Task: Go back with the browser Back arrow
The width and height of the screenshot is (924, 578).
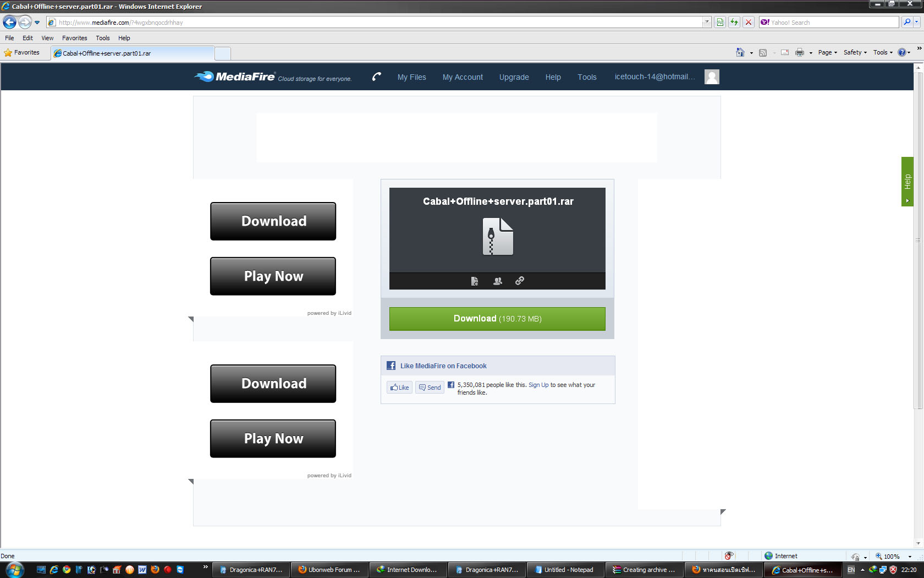Action: [9, 23]
